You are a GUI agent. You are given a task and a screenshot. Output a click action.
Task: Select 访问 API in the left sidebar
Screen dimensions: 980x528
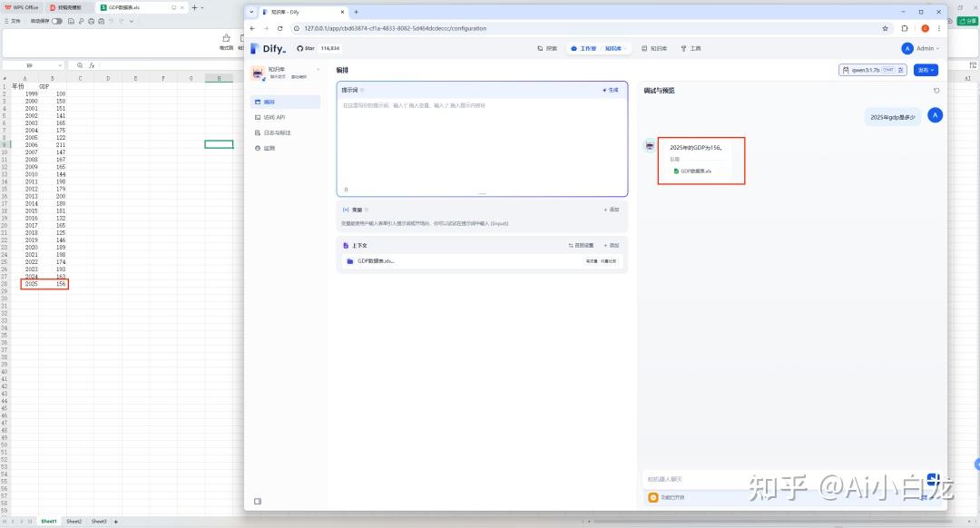274,117
